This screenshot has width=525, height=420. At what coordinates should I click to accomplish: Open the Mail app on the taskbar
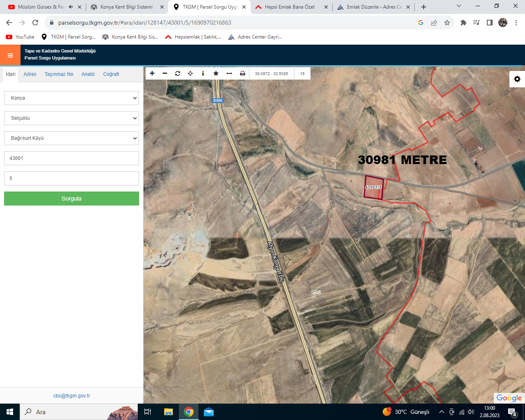click(x=209, y=412)
